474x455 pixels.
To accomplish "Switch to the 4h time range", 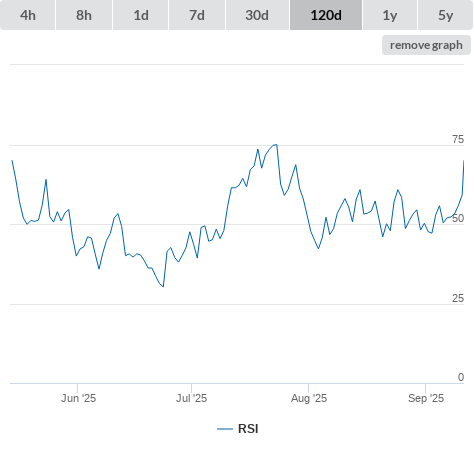I will click(28, 15).
